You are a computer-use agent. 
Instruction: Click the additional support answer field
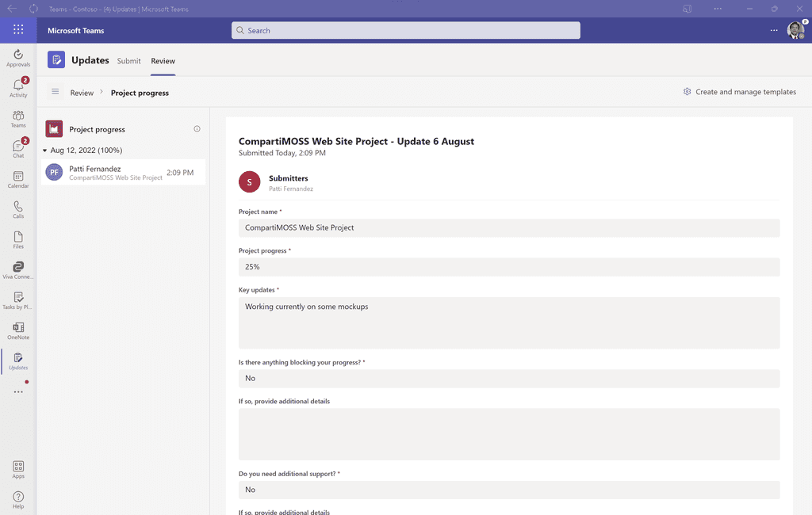tap(509, 490)
